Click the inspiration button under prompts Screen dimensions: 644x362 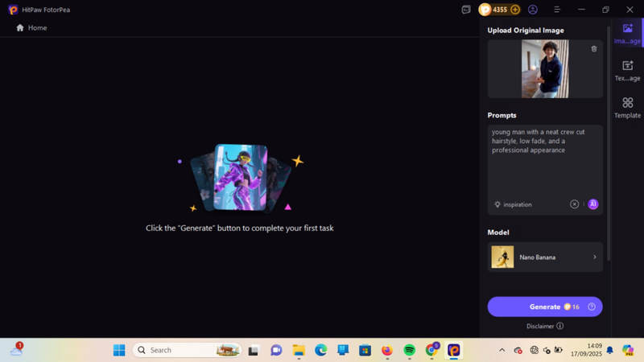tap(513, 204)
